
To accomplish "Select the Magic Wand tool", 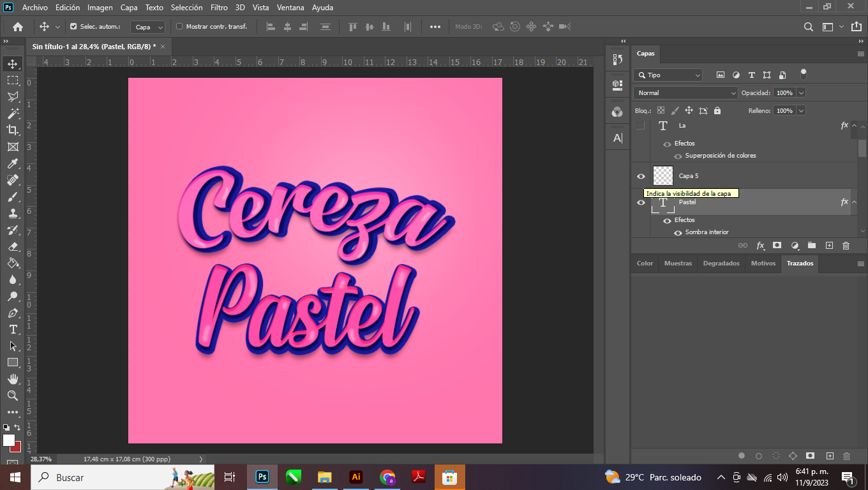I will coord(13,114).
